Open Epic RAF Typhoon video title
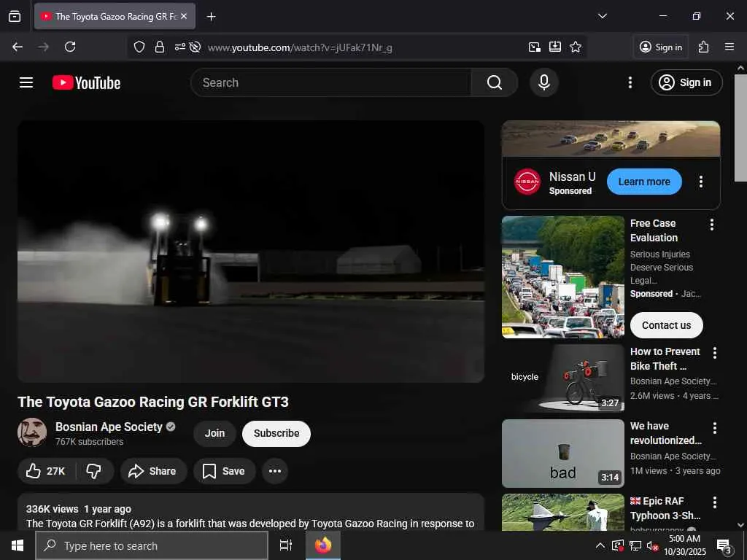This screenshot has height=560, width=747. tap(665, 508)
